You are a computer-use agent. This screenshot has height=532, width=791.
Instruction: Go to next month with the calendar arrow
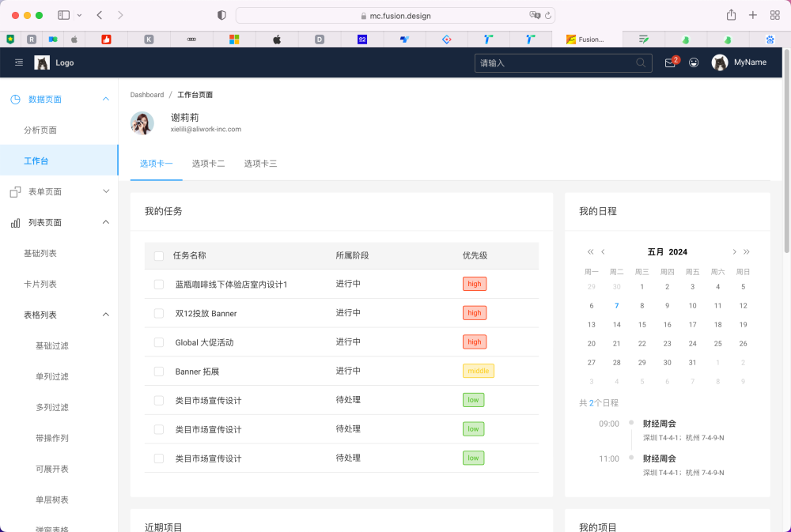(x=734, y=251)
